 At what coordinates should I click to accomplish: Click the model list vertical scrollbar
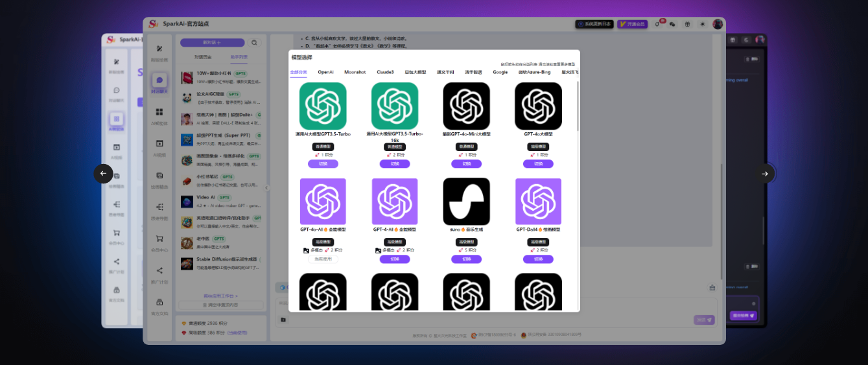coord(578,107)
